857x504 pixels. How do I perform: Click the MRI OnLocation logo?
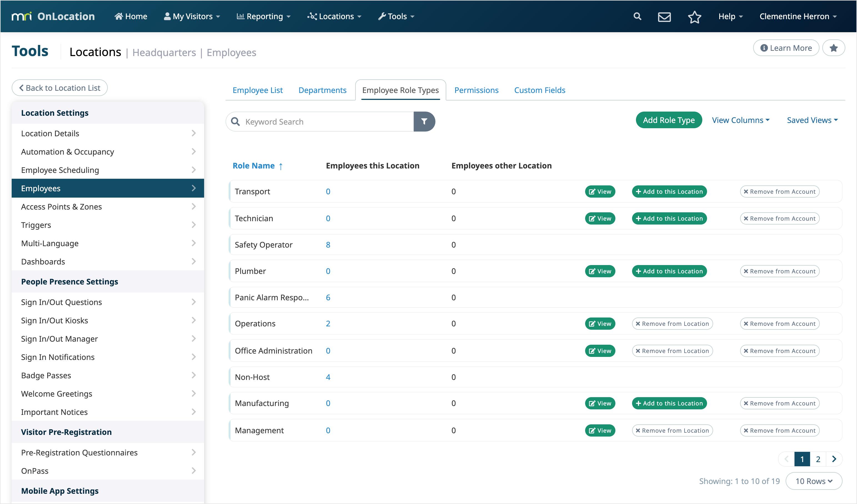[53, 16]
